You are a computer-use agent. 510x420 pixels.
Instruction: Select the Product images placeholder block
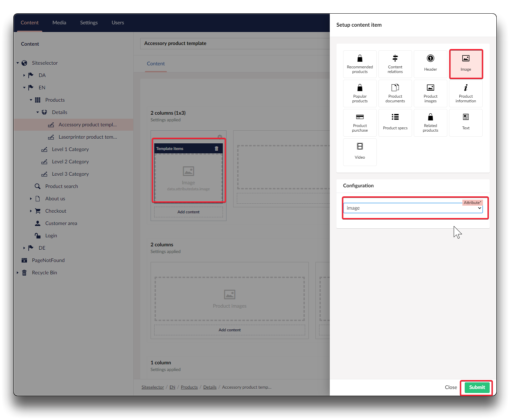[230, 299]
